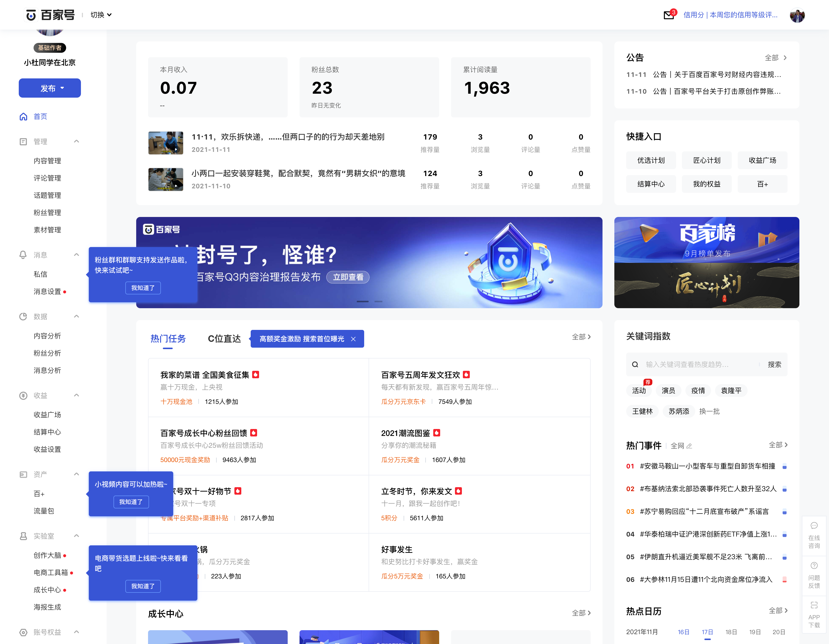Click the edit pencil icon beside 全网
Screen dimensions: 829x644
click(x=689, y=446)
